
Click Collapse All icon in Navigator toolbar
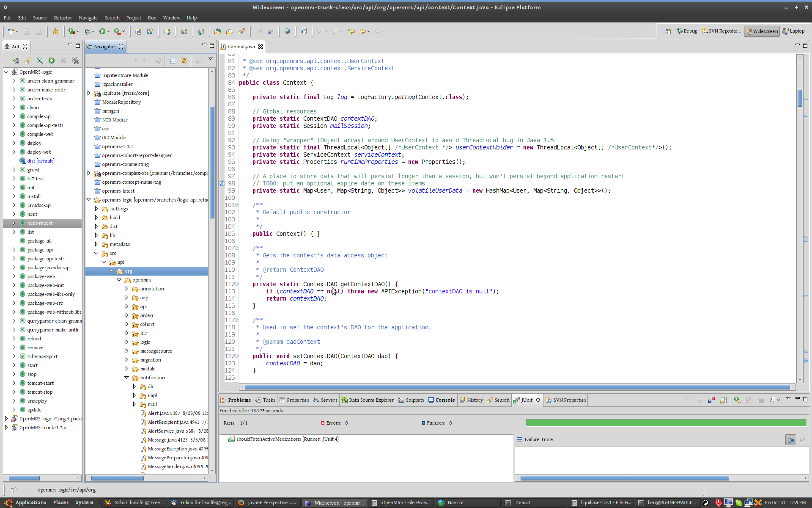[172, 61]
